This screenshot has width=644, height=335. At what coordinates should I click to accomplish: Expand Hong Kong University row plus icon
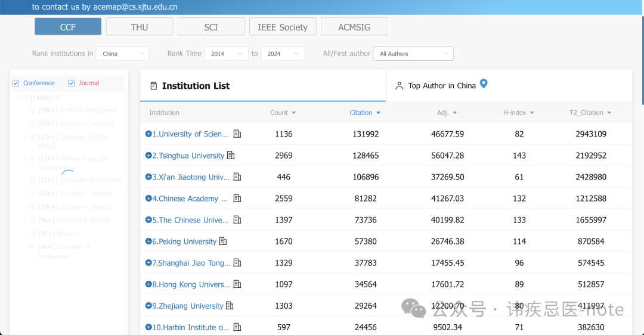pos(148,284)
